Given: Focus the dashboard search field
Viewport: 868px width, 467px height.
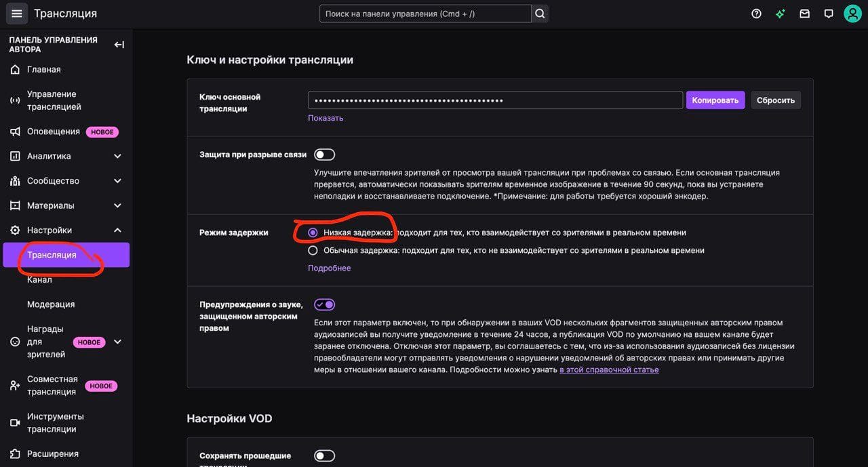Looking at the screenshot, I should [x=425, y=14].
